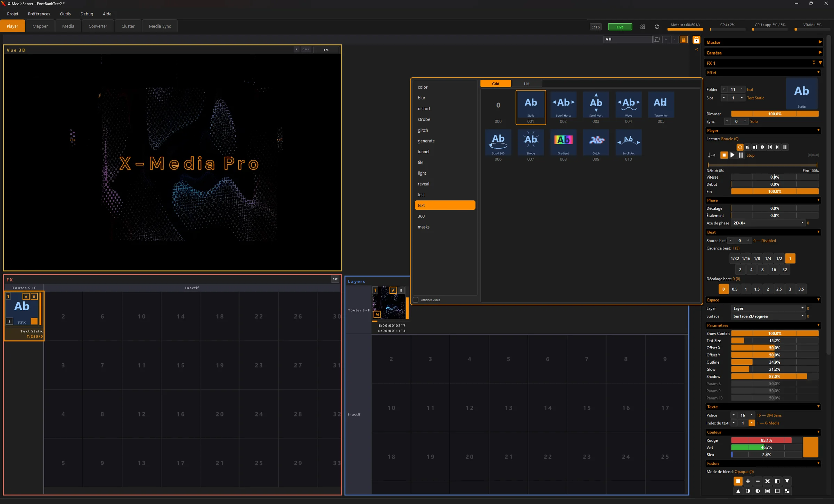Click the SW button in FX panel
834x504 pixels.
tap(335, 279)
